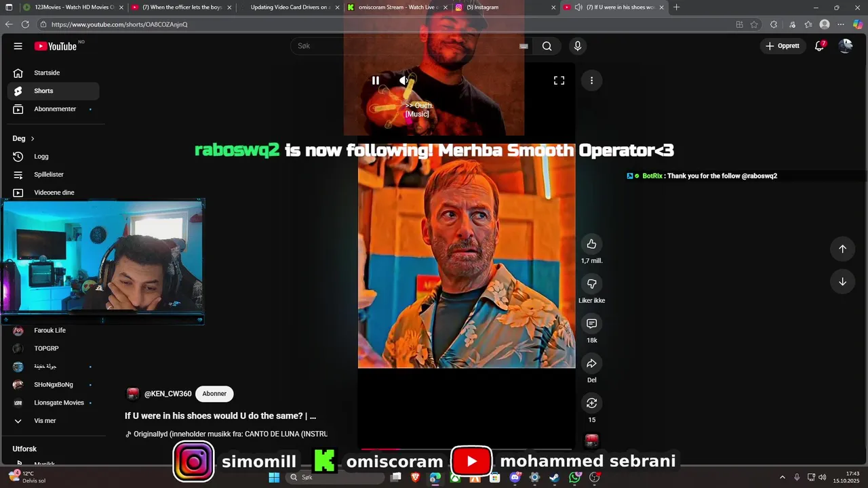
Task: Open the Short's sound thumbnail
Action: (x=591, y=441)
